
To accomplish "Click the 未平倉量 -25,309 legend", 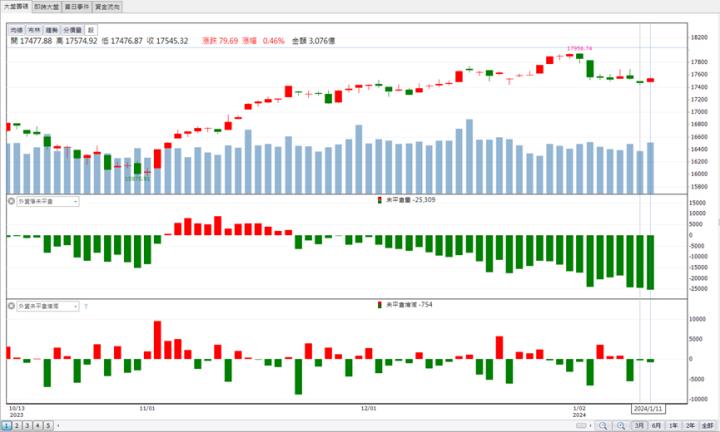I will [x=406, y=200].
